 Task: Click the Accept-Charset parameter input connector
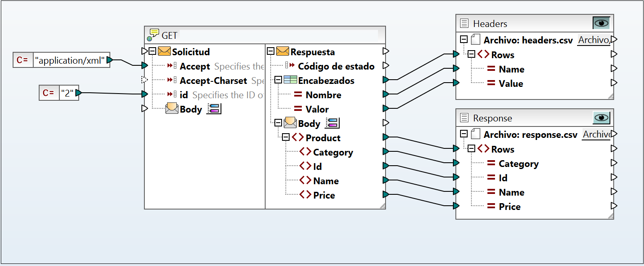pos(144,80)
